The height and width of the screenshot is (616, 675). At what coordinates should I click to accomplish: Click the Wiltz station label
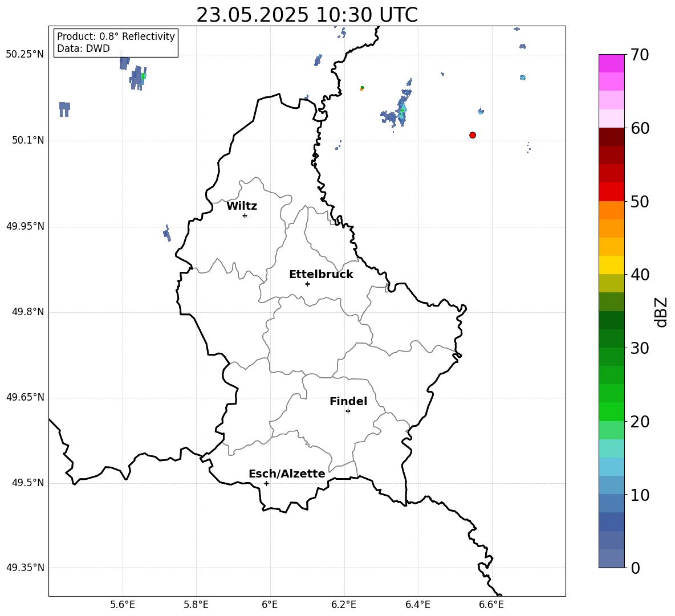click(x=242, y=206)
